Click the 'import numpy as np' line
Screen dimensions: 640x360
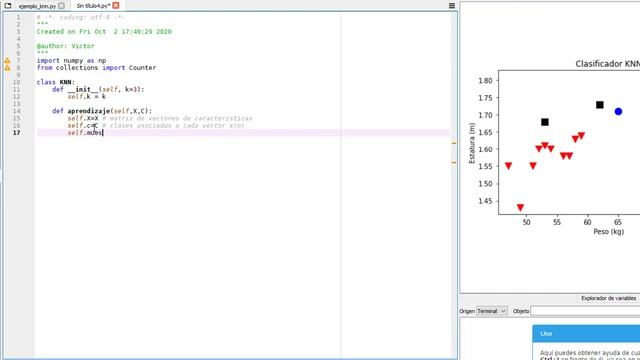(x=71, y=60)
